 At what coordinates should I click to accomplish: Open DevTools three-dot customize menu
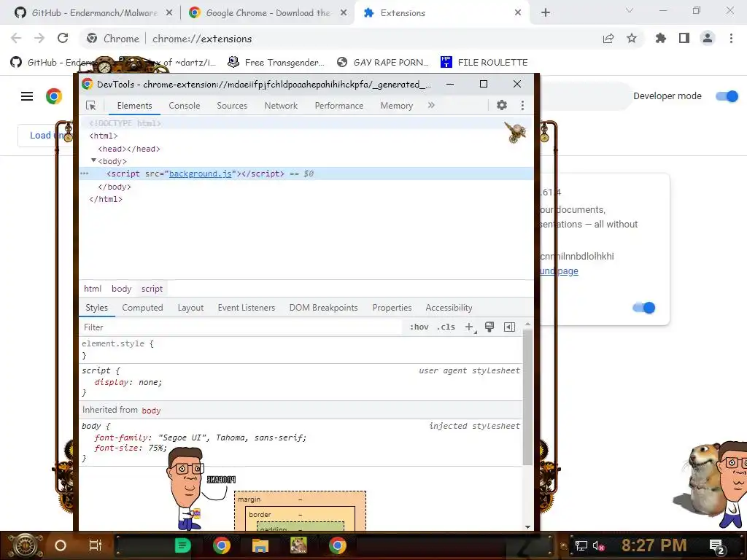522,105
